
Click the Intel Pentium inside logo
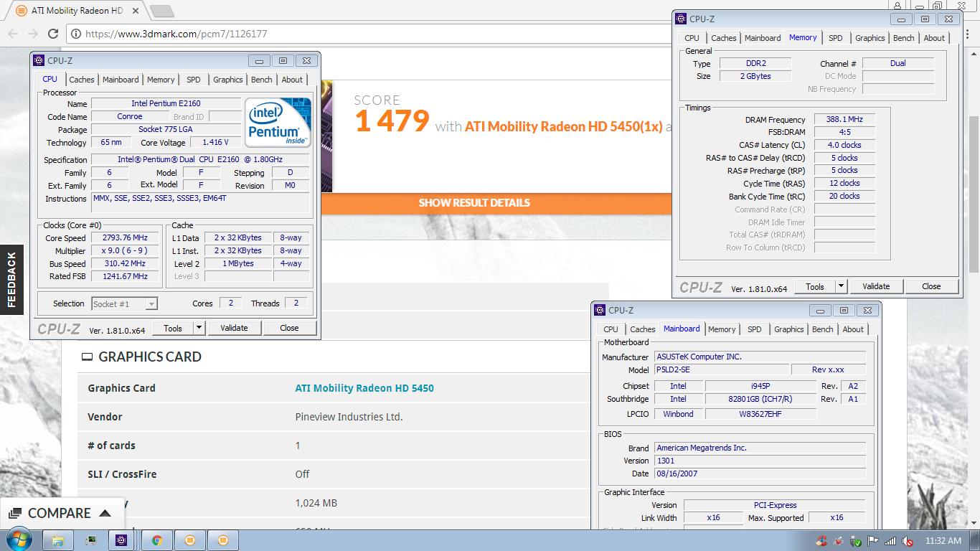(278, 122)
